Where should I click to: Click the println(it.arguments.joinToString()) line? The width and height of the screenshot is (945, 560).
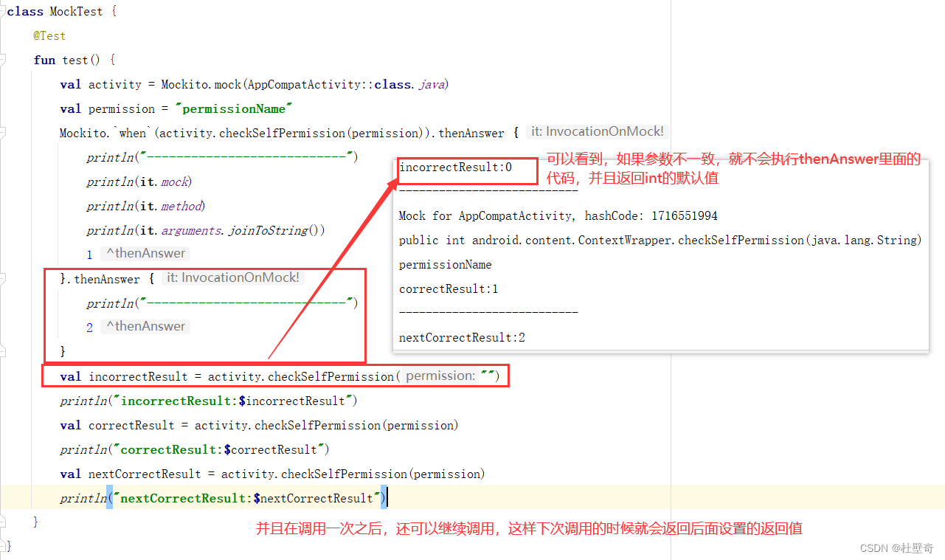pyautogui.click(x=205, y=230)
